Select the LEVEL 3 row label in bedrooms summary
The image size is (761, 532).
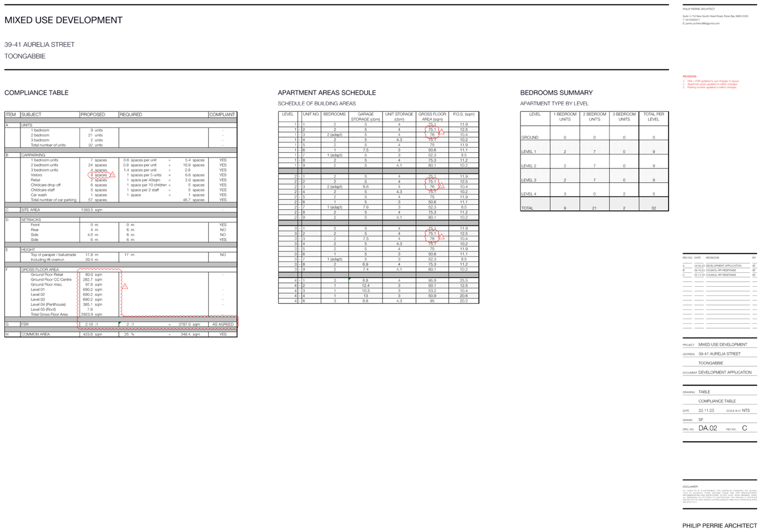tap(529, 180)
